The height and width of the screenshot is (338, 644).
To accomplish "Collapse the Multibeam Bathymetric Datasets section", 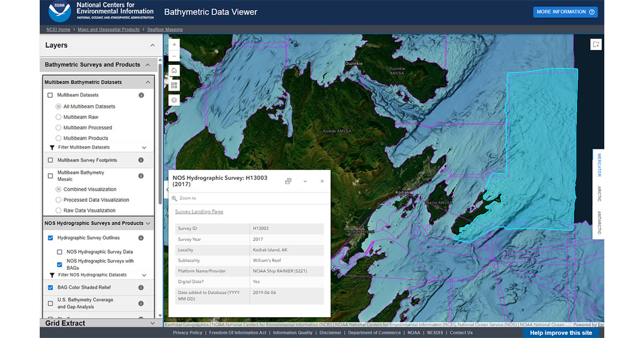I will pyautogui.click(x=149, y=82).
